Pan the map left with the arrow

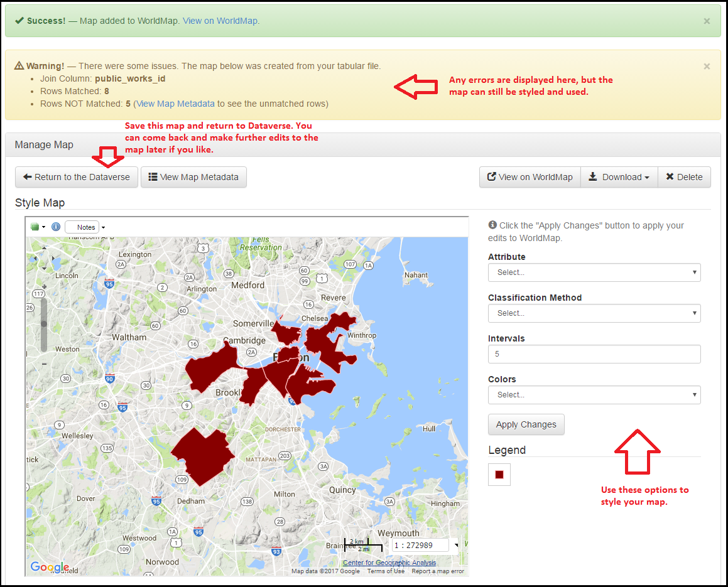pyautogui.click(x=35, y=259)
